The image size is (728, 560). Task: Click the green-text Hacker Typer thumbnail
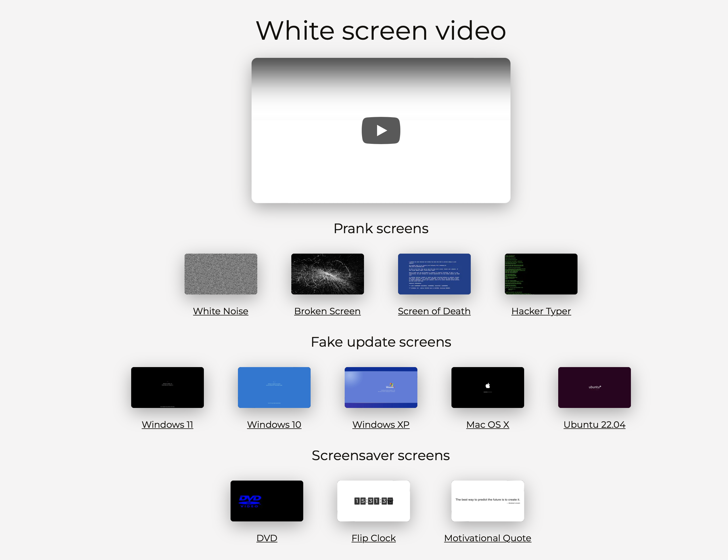click(x=541, y=274)
